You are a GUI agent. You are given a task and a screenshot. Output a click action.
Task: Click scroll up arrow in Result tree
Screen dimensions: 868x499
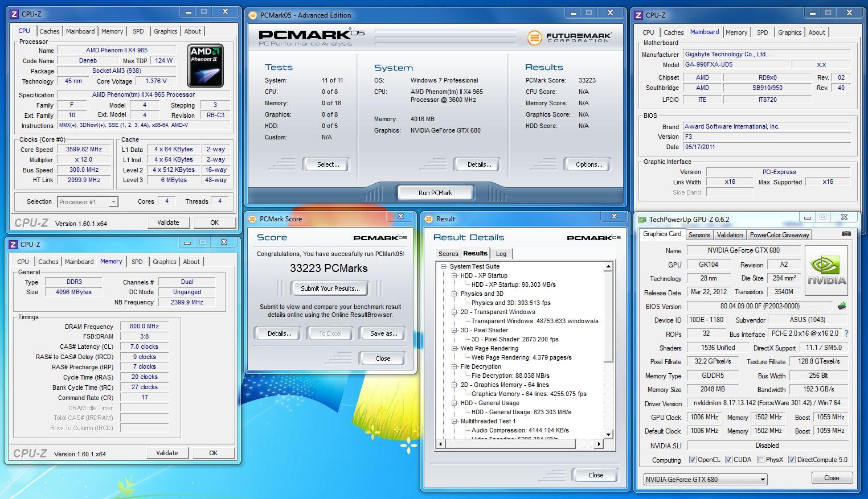[x=608, y=266]
